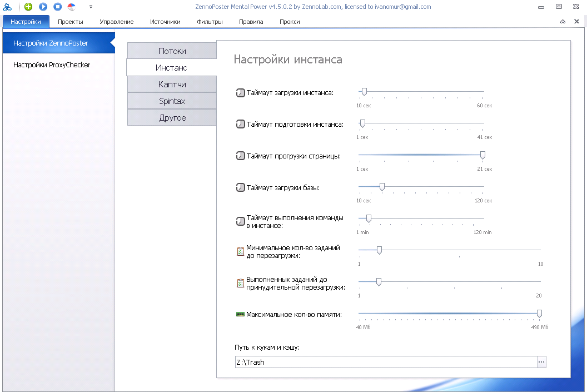Click the 41 сек maximum label

(x=484, y=137)
